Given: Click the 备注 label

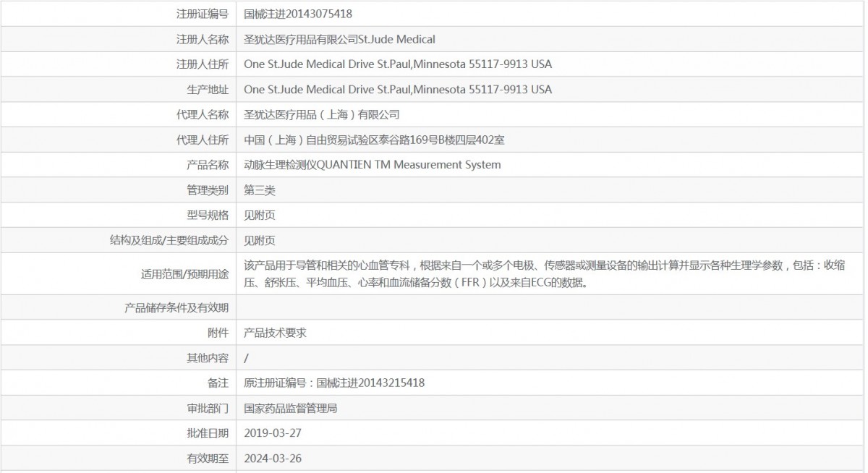Looking at the screenshot, I should coord(218,383).
